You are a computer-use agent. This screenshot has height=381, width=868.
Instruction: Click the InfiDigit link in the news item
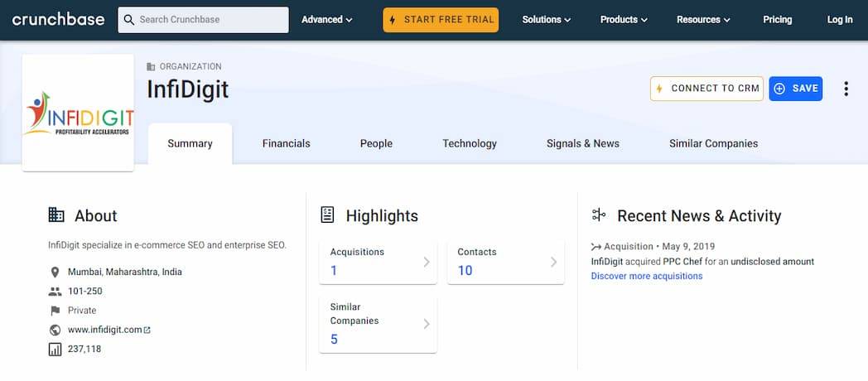[x=607, y=262]
